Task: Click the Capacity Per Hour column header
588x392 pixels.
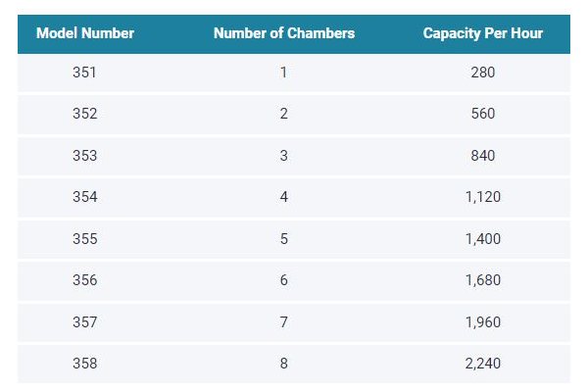Action: pos(482,33)
